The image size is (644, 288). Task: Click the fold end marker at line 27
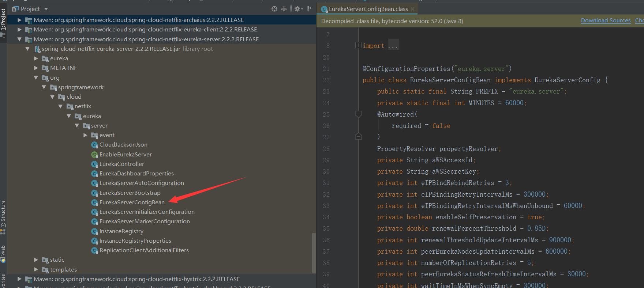coord(359,136)
